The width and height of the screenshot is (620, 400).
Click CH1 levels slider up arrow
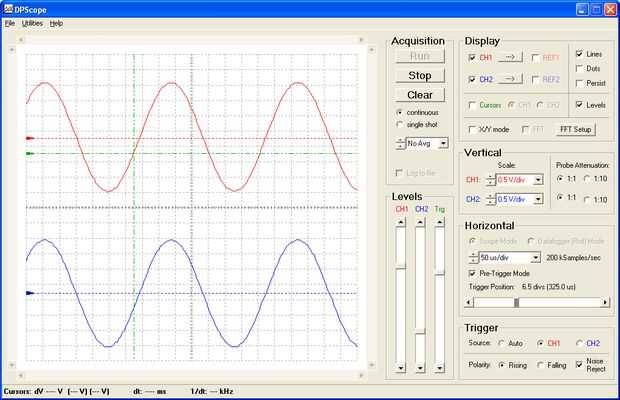pyautogui.click(x=401, y=223)
